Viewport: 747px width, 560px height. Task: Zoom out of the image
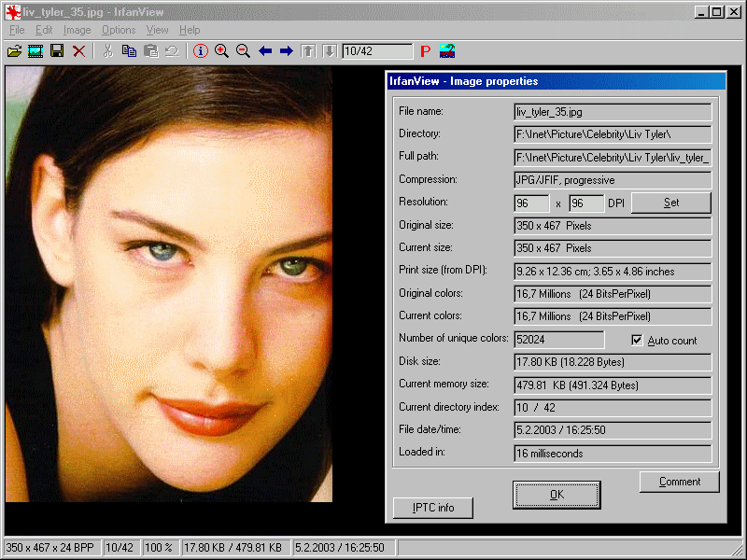coord(243,51)
